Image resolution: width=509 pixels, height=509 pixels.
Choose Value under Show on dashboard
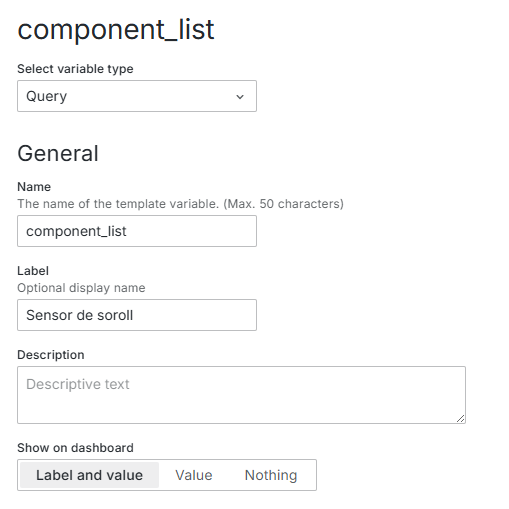pos(194,475)
